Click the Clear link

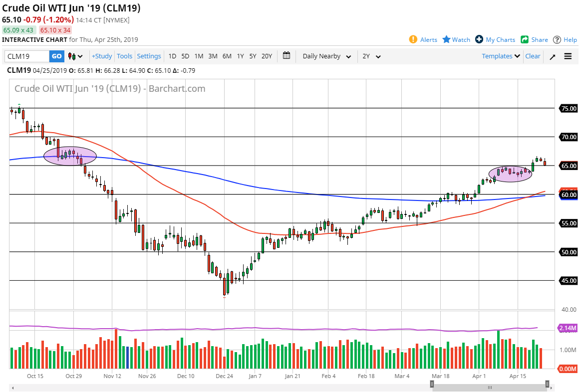click(533, 56)
